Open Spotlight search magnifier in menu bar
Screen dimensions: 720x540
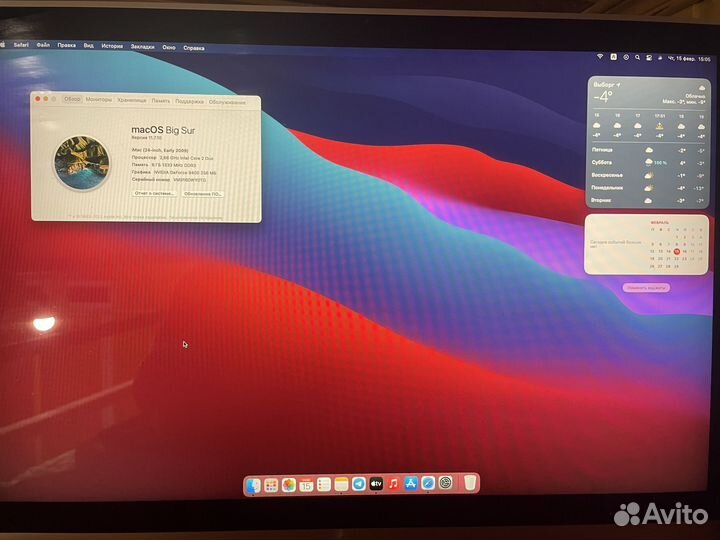(637, 57)
